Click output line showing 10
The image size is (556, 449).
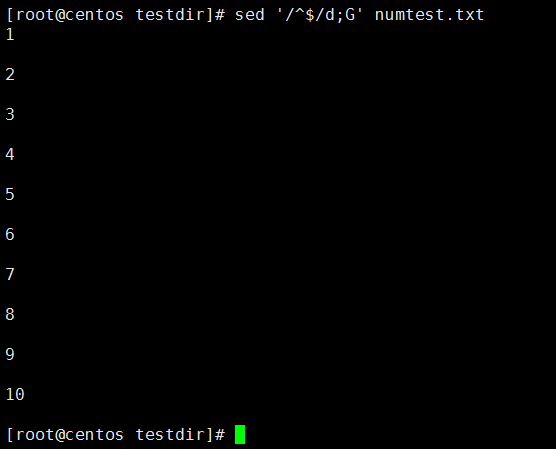(x=15, y=395)
